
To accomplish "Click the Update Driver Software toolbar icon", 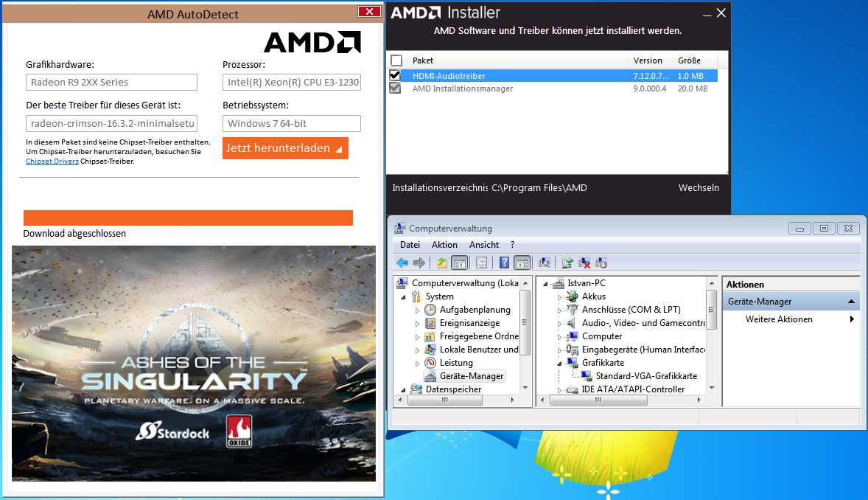I will point(567,263).
